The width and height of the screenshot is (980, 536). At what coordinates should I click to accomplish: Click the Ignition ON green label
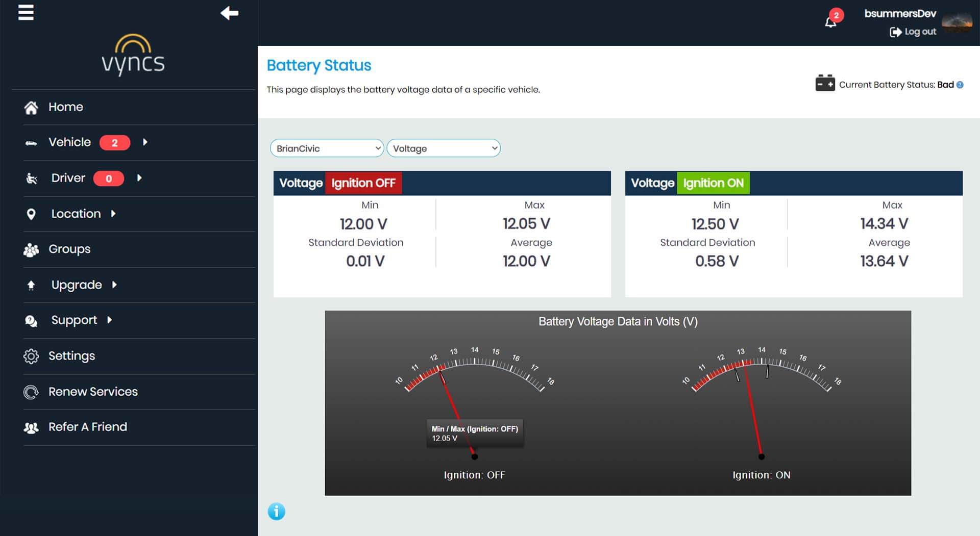tap(713, 183)
